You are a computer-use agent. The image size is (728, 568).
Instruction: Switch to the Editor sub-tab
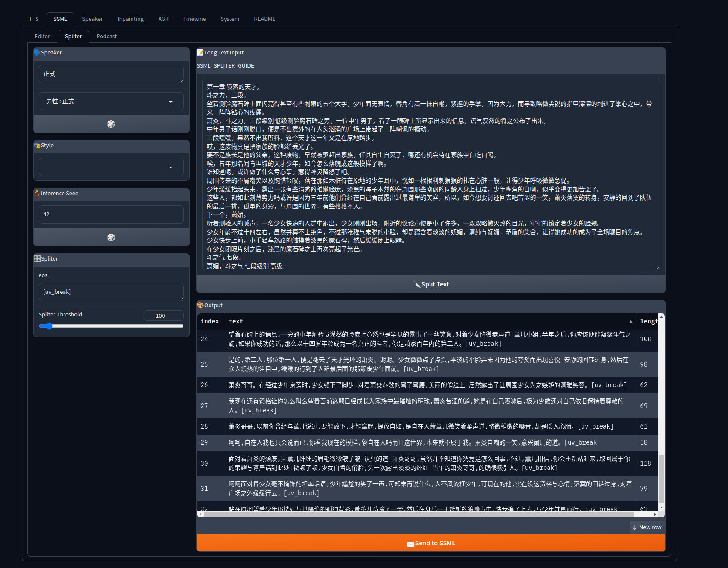pos(42,36)
